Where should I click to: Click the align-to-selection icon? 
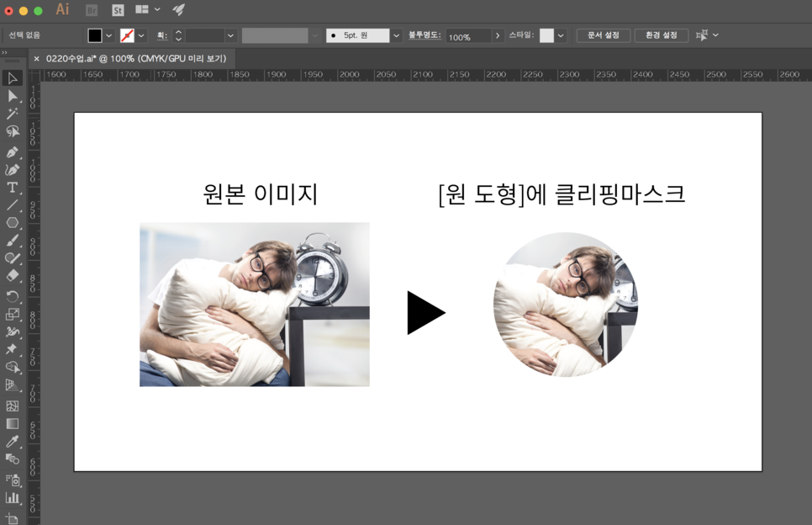702,35
